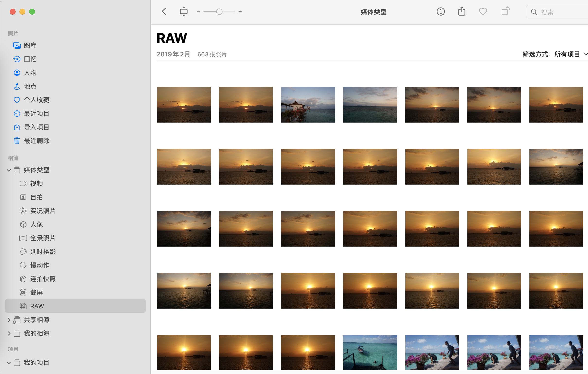Toggle favorite with the heart icon

point(483,11)
